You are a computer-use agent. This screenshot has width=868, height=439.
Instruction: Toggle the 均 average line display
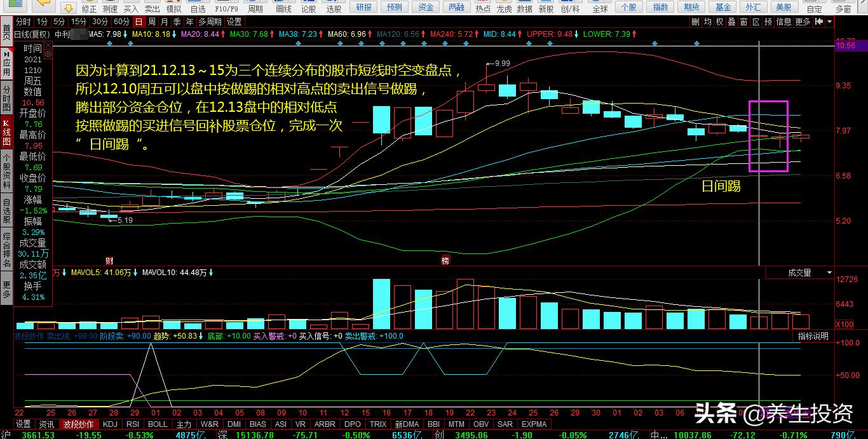(x=707, y=22)
